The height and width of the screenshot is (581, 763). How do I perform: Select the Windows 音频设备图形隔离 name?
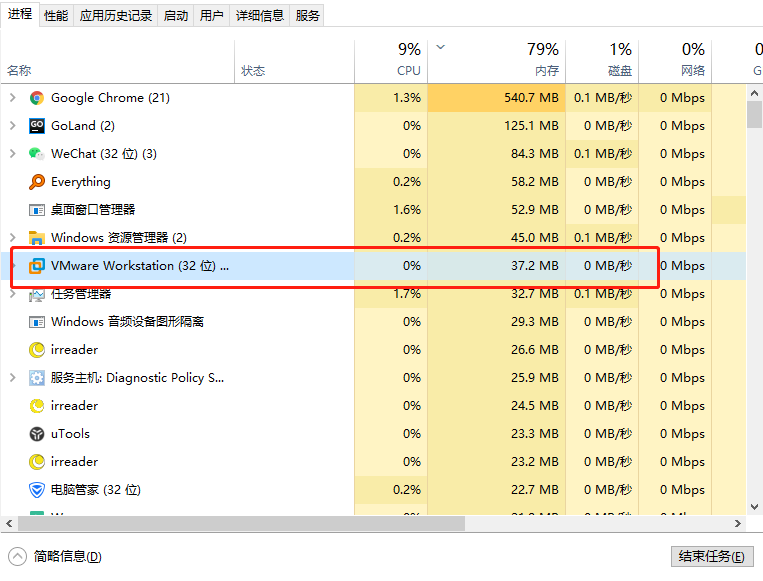tap(127, 322)
